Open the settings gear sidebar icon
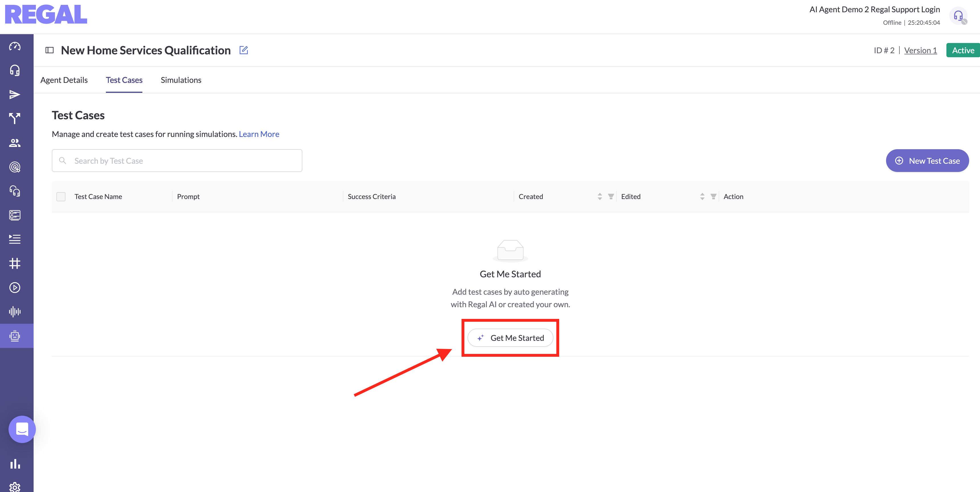This screenshot has height=492, width=980. 15,487
